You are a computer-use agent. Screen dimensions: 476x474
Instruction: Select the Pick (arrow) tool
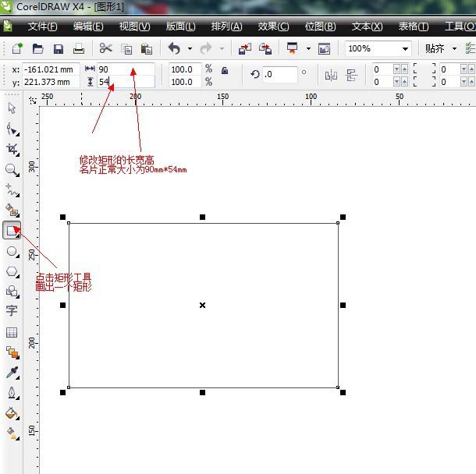tap(12, 108)
